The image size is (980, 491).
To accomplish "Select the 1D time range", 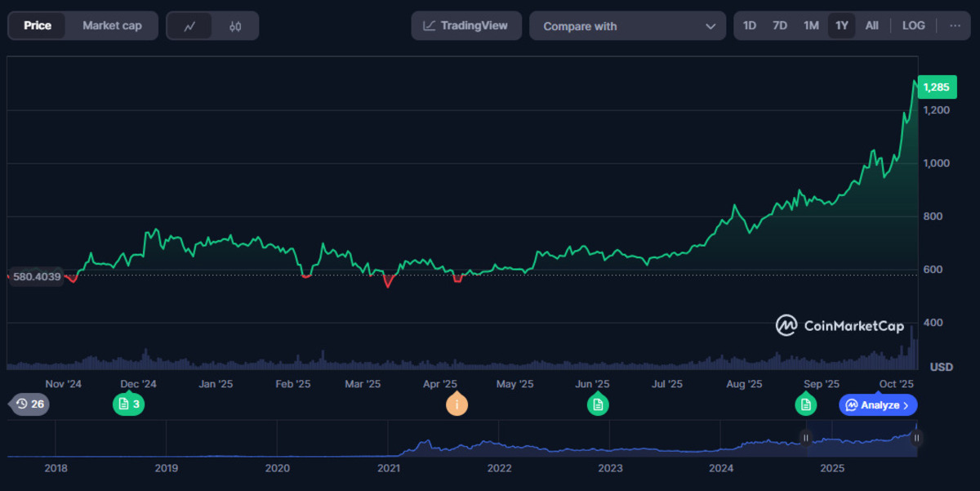I will click(x=749, y=25).
